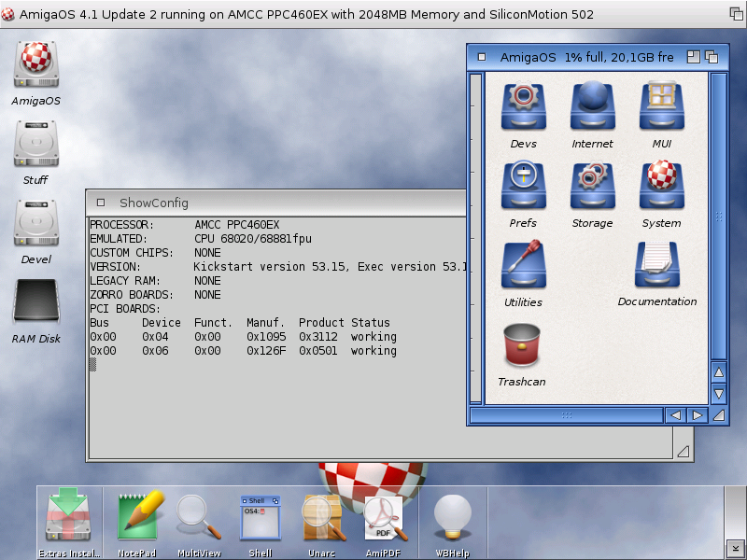The width and height of the screenshot is (747, 560).
Task: Click the 'AMCC PPC460EX' processor value
Action: (x=237, y=225)
